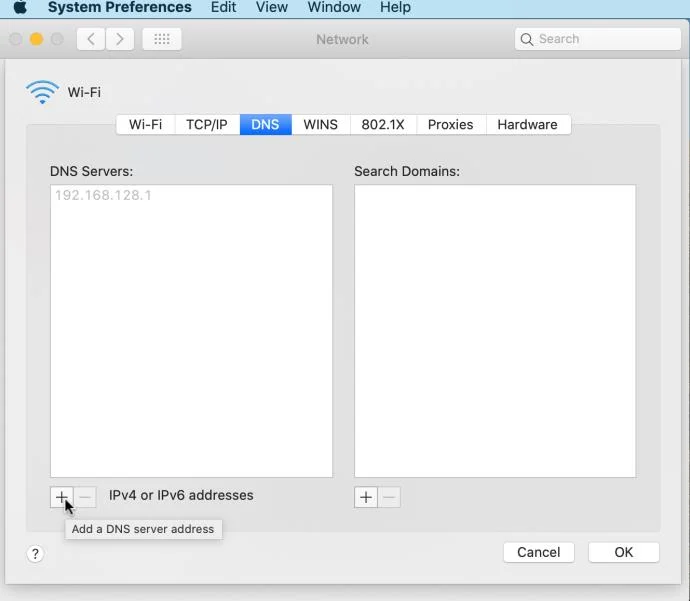Remove DNS server with minus button
This screenshot has height=601, width=690.
85,497
